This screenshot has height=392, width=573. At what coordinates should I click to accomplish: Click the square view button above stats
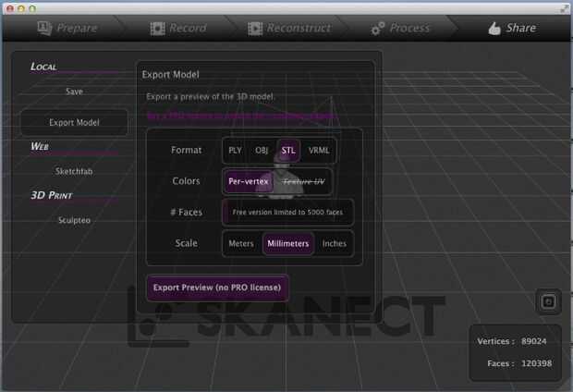(x=548, y=301)
